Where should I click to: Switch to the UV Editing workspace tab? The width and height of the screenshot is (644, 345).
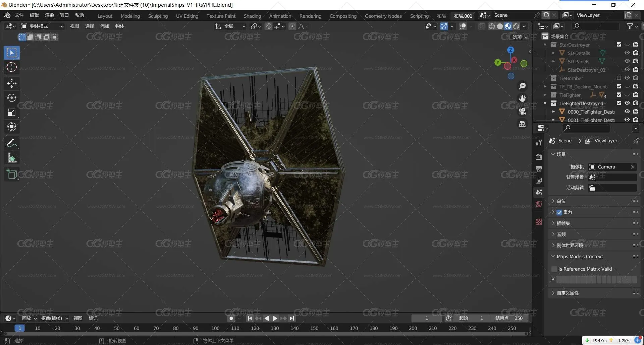[187, 16]
